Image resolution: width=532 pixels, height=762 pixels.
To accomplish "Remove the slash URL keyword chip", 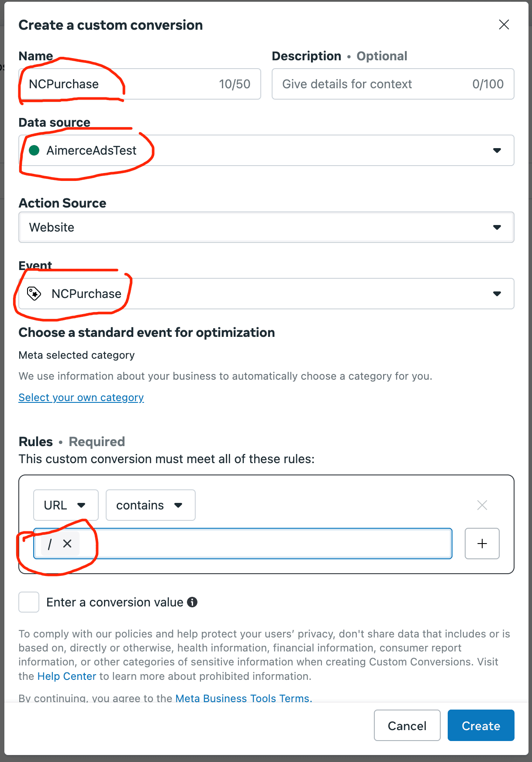I will (x=67, y=544).
